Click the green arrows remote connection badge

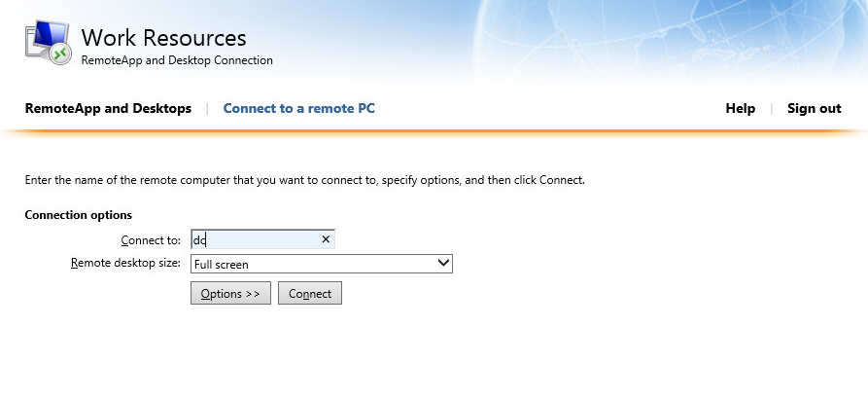60,54
